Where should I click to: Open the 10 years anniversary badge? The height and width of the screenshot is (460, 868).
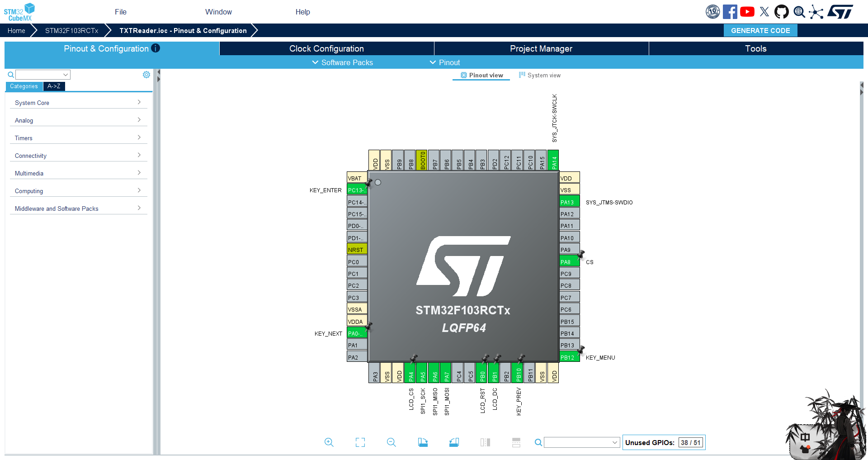click(713, 12)
